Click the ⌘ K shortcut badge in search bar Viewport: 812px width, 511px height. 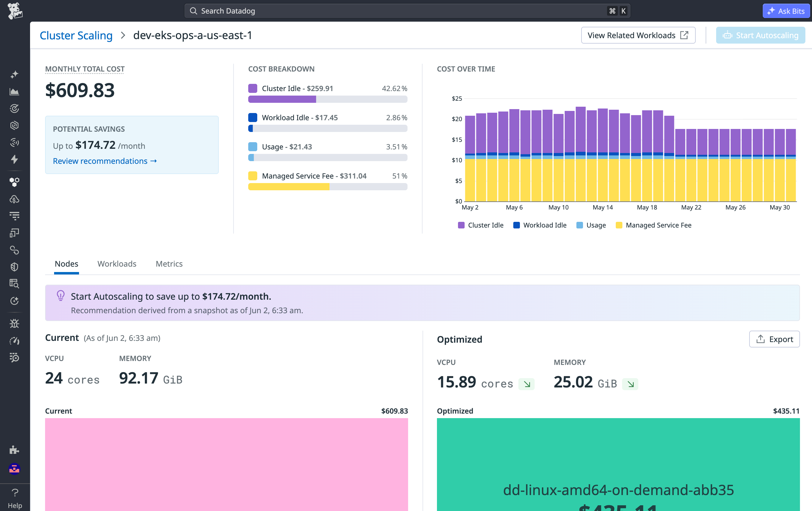click(618, 11)
